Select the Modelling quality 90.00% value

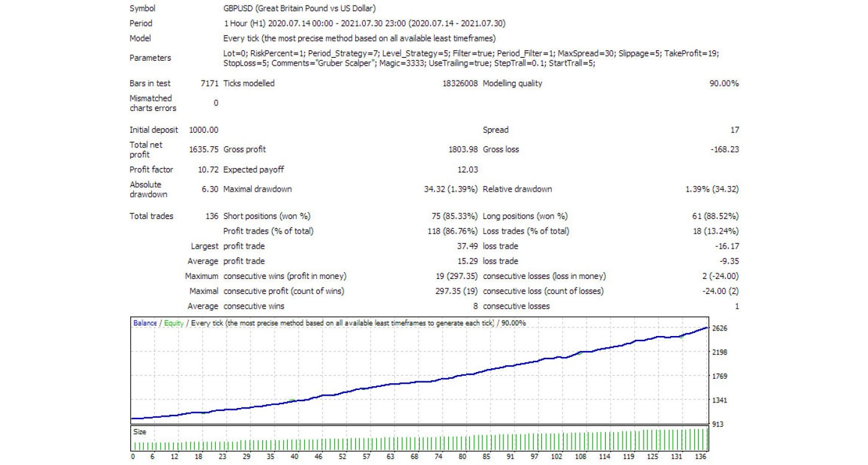[724, 83]
